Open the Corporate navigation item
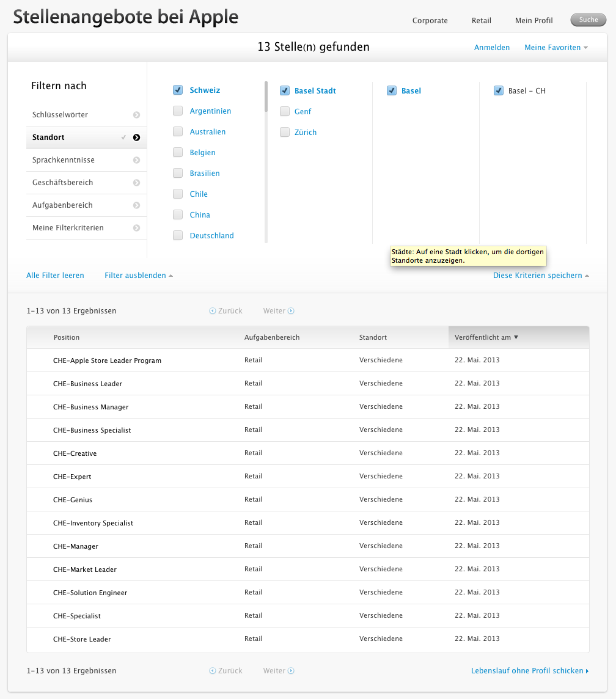The height and width of the screenshot is (699, 616). [430, 21]
